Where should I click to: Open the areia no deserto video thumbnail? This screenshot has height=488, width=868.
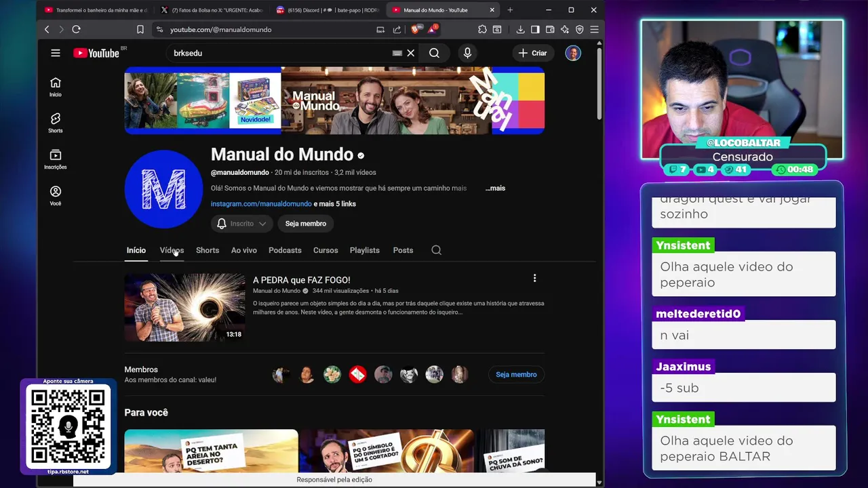tap(211, 451)
